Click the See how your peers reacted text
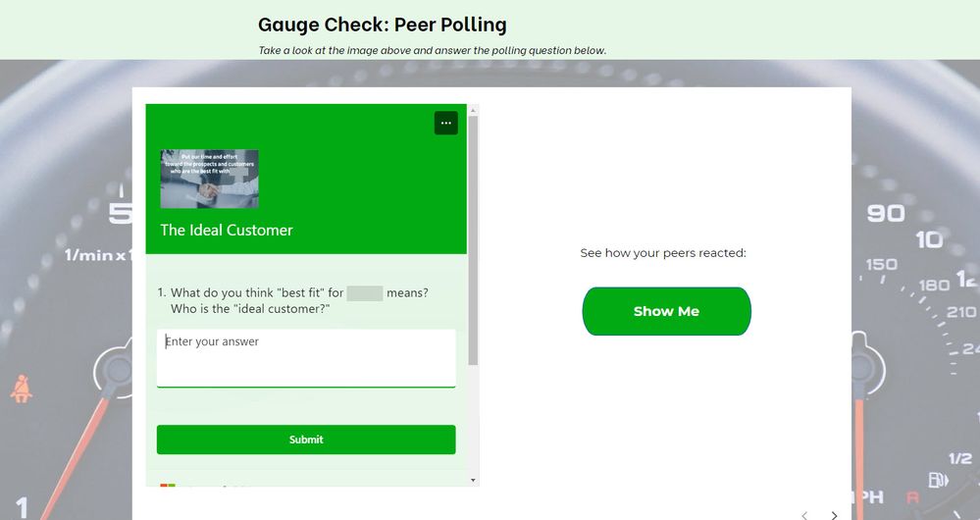Image resolution: width=980 pixels, height=520 pixels. pyautogui.click(x=663, y=253)
